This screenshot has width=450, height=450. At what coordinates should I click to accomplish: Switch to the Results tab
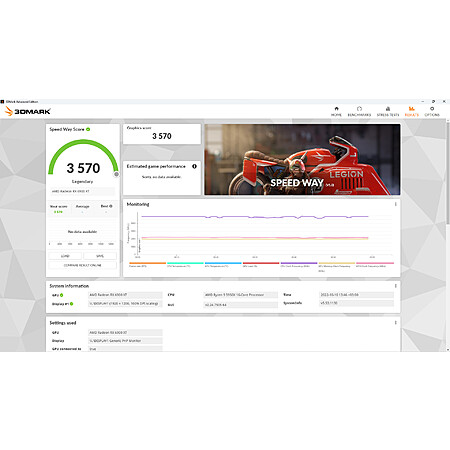[411, 111]
